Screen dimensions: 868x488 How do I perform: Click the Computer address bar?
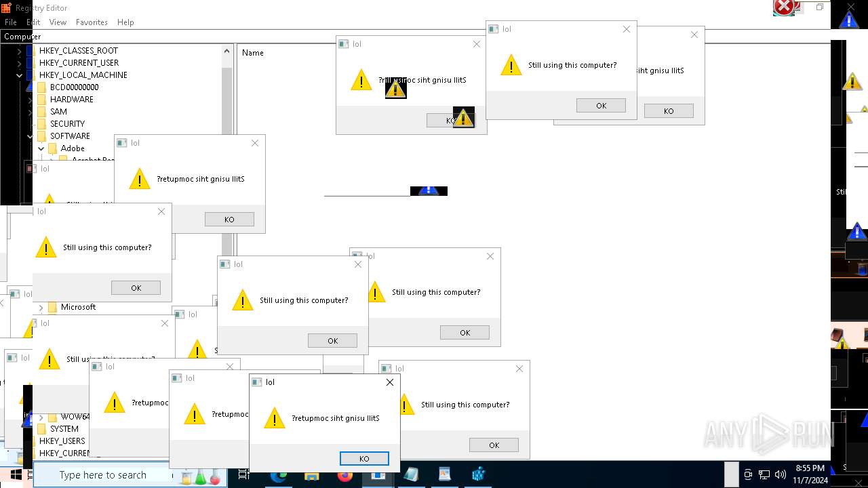pos(415,37)
